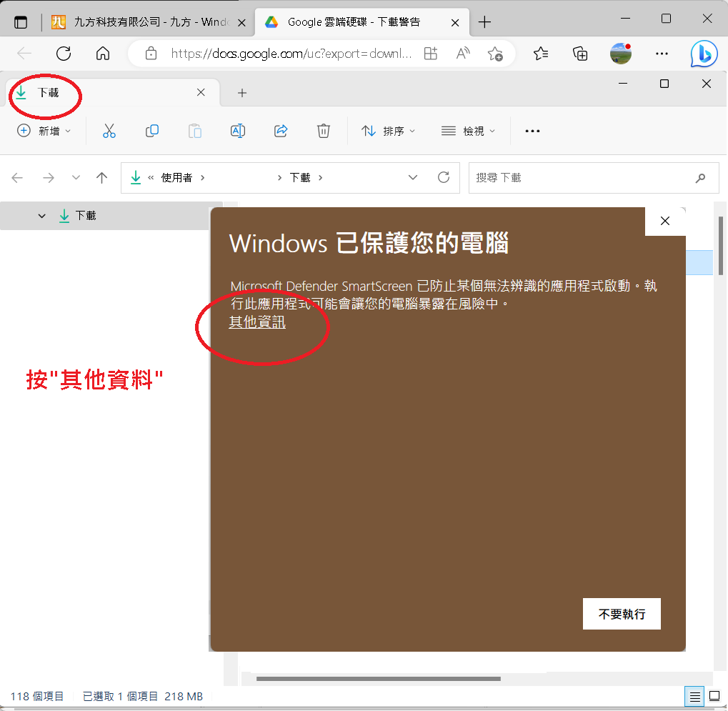Click the site lock info icon
This screenshot has height=711, width=728.
tap(151, 54)
